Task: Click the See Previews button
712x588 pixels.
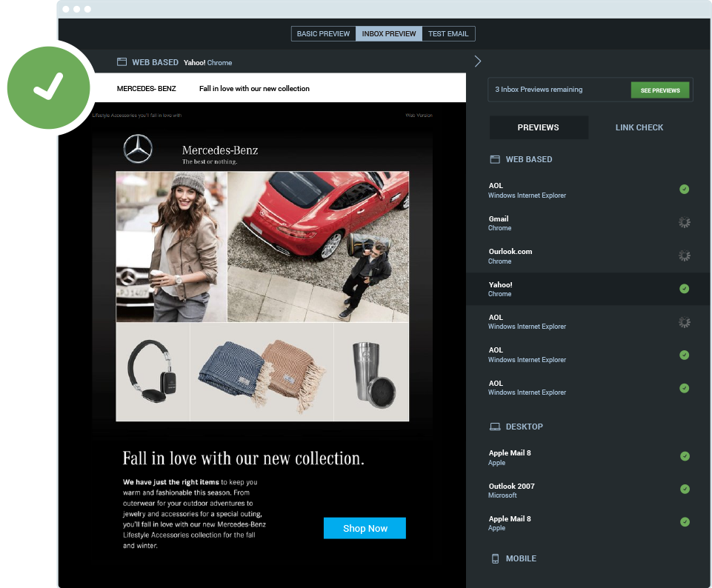Action: 660,90
